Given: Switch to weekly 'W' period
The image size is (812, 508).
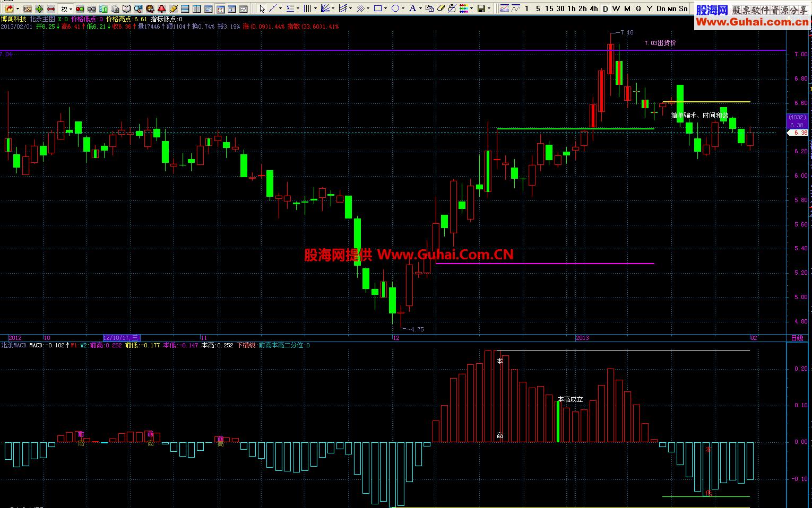Looking at the screenshot, I should pos(616,8).
